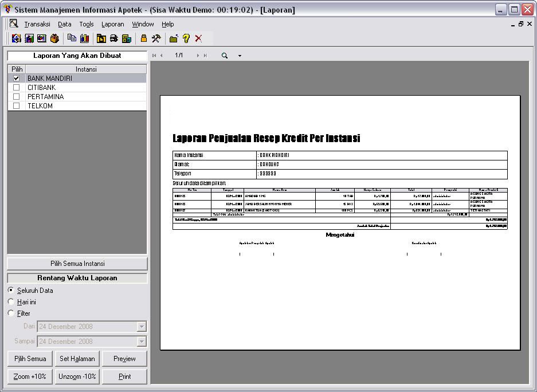
Task: Click the colored bar-chart toolbar icon
Action: (84, 38)
